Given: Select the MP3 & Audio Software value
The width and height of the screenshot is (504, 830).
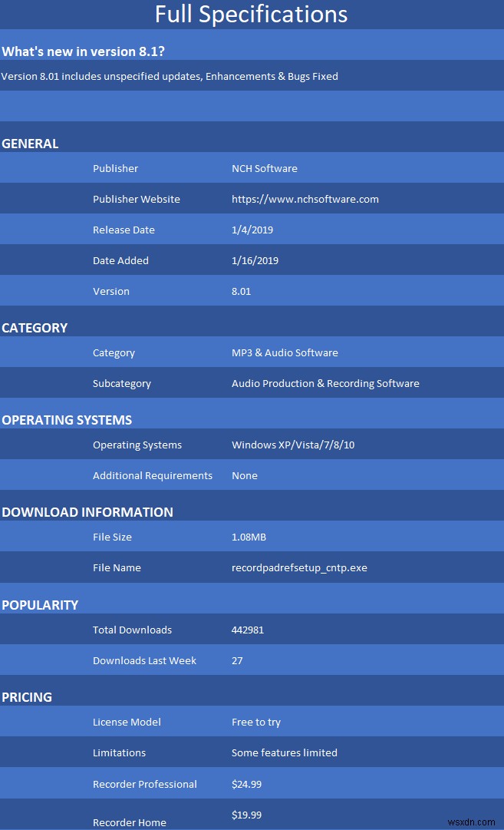Looking at the screenshot, I should point(285,352).
